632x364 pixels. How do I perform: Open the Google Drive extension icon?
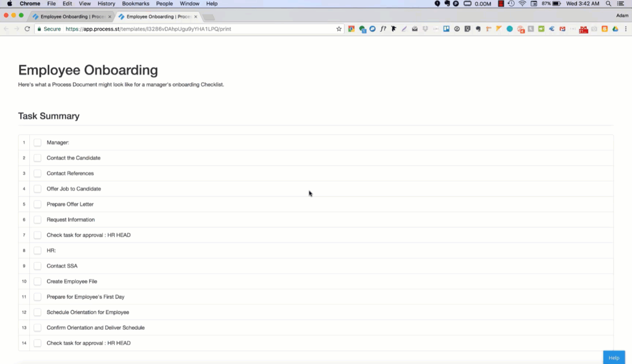[x=615, y=29]
